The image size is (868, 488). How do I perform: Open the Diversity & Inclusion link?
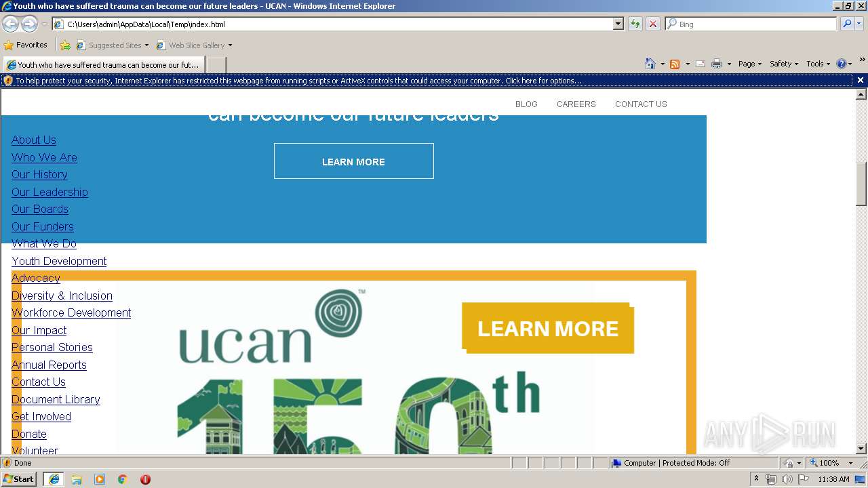(x=62, y=296)
